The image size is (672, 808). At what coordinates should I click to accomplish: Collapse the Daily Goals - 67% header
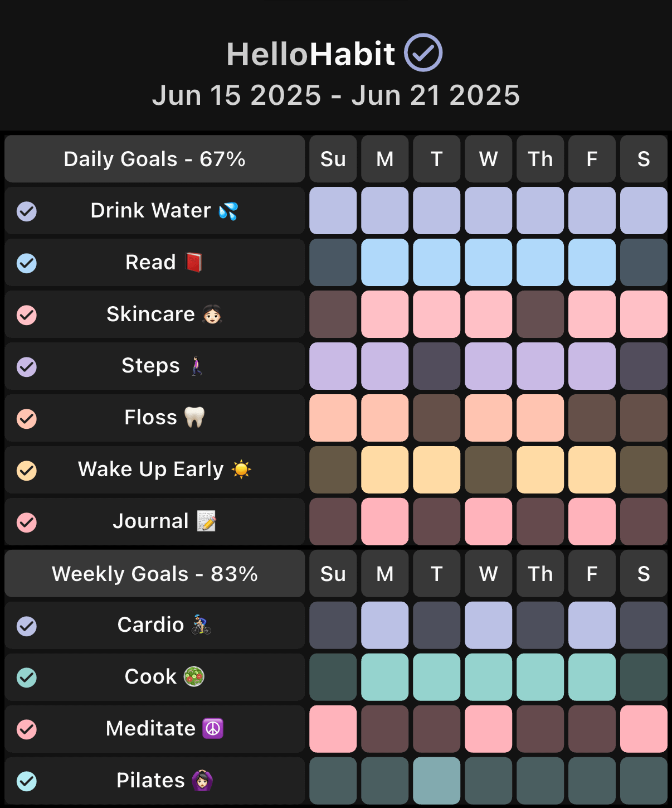pos(155,159)
